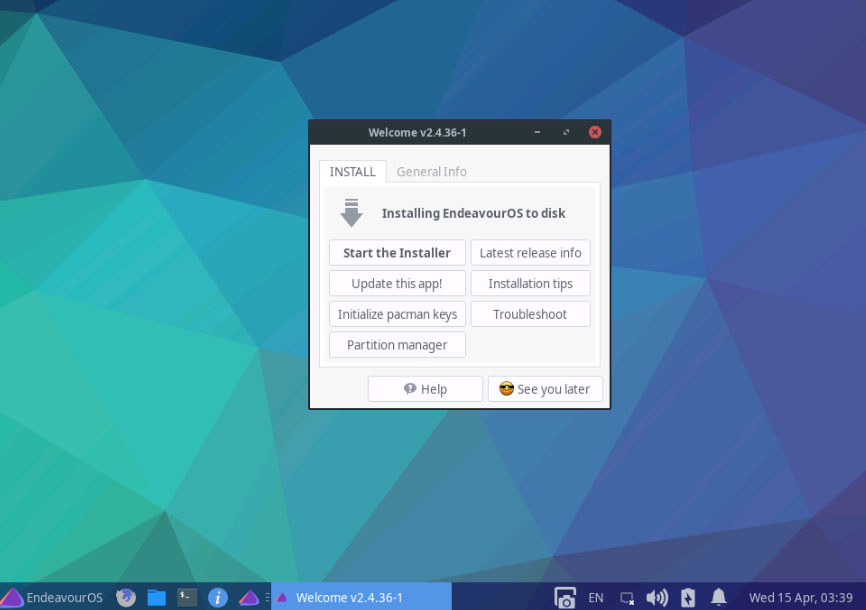The height and width of the screenshot is (610, 866).
Task: Click the download arrow installing icon
Action: pos(351,213)
